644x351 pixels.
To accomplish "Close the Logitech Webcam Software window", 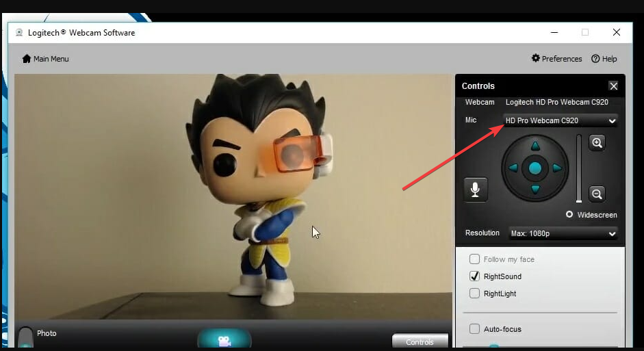I will tap(617, 32).
